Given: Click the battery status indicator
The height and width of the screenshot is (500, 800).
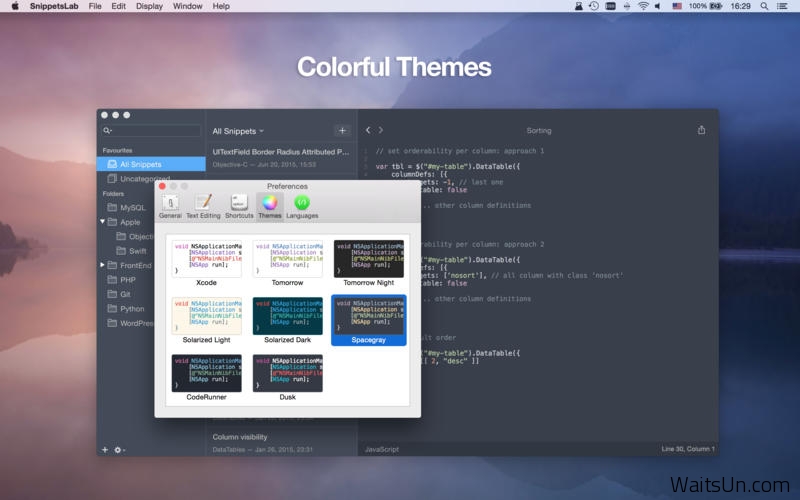Looking at the screenshot, I should (705, 6).
